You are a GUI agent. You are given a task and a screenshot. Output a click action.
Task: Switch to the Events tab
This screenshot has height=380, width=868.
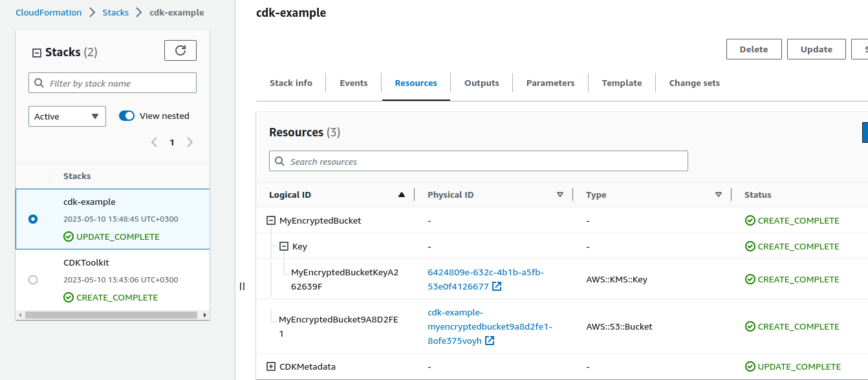354,83
